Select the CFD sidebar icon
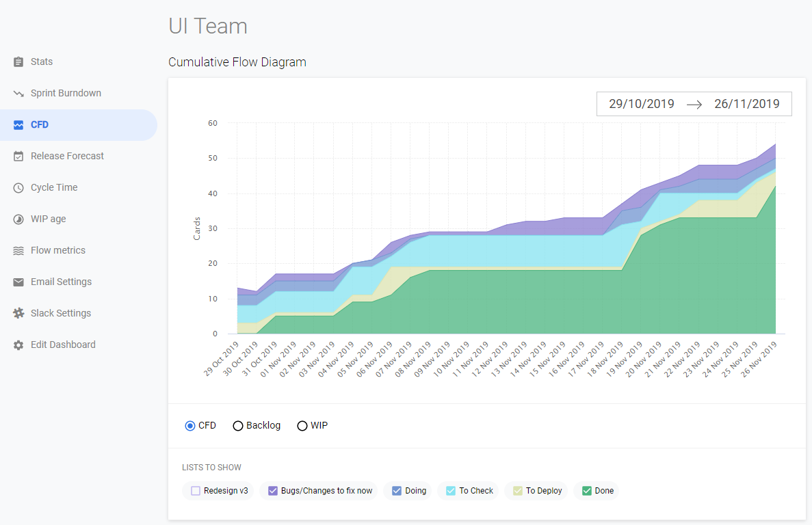Image resolution: width=812 pixels, height=525 pixels. pyautogui.click(x=18, y=124)
